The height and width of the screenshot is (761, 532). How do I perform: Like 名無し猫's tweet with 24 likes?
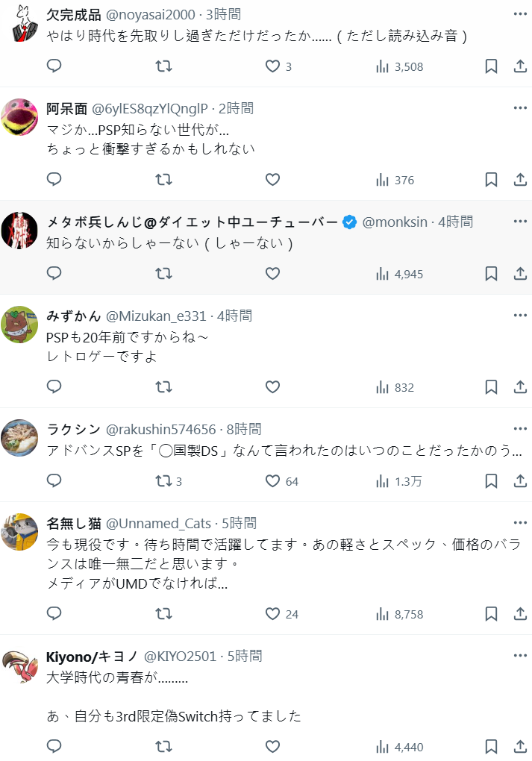coord(273,614)
